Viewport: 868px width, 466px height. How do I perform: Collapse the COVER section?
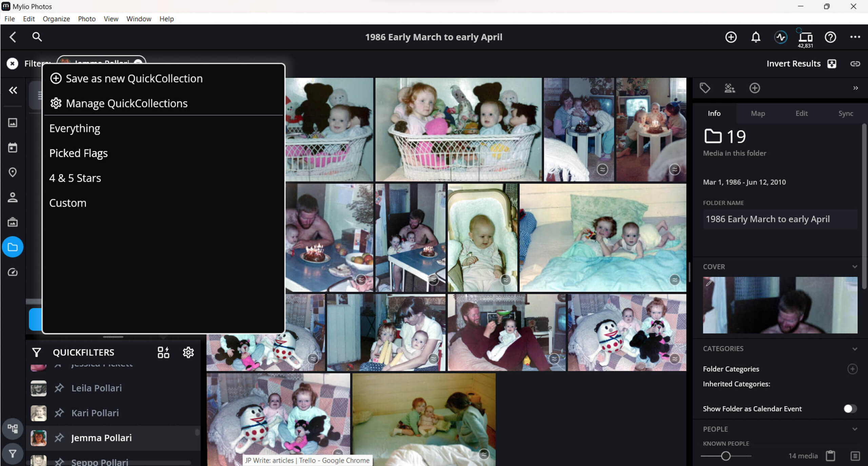click(855, 267)
